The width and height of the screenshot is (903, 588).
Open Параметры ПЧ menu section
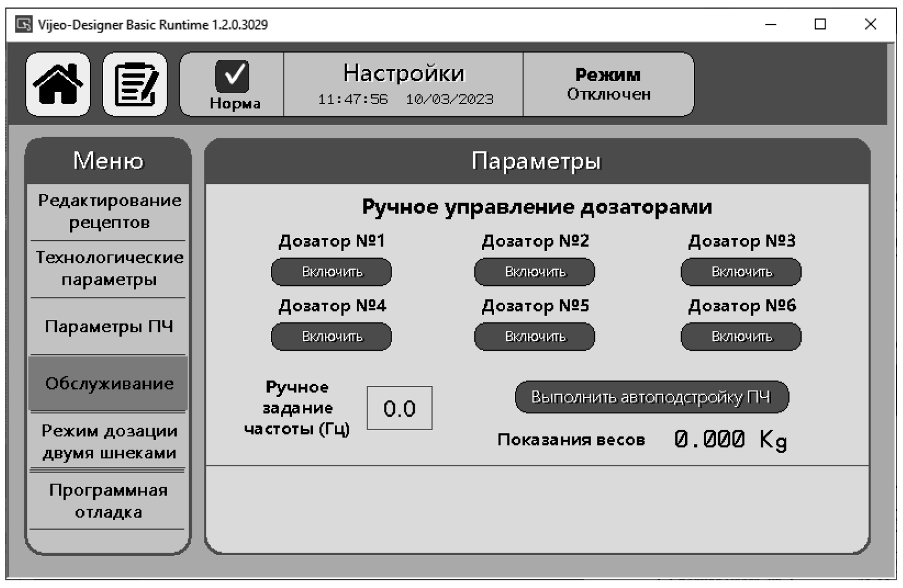pyautogui.click(x=109, y=326)
